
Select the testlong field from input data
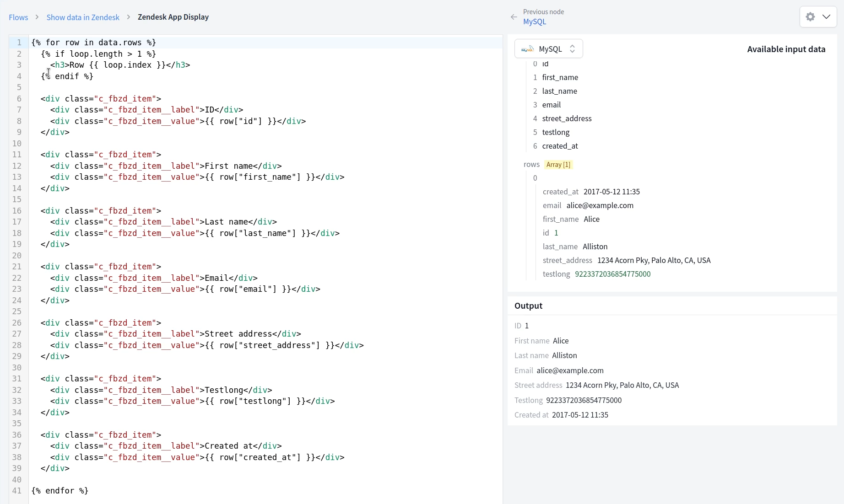(555, 132)
